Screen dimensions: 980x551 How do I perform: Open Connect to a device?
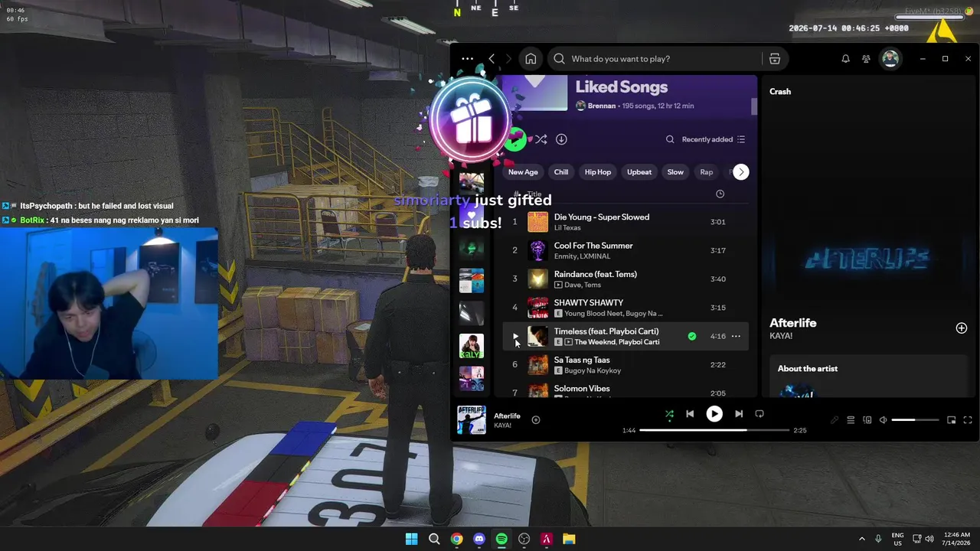point(867,420)
